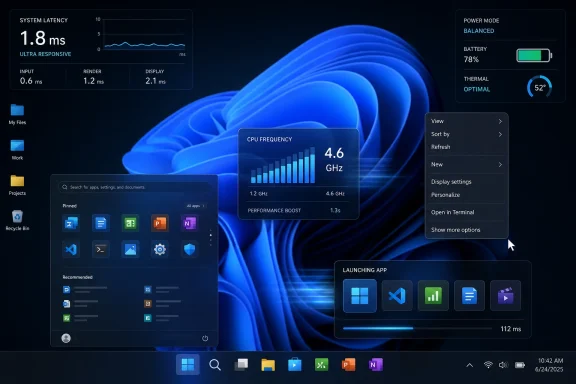The width and height of the screenshot is (576, 384).
Task: Click the Start menu search field
Action: click(x=134, y=187)
